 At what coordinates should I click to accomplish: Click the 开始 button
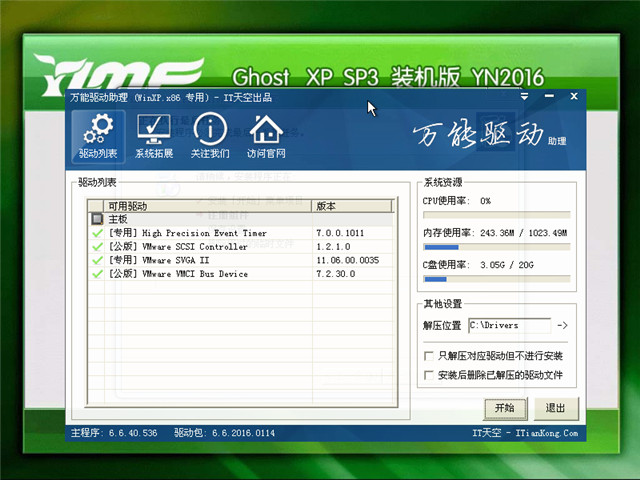coord(505,408)
